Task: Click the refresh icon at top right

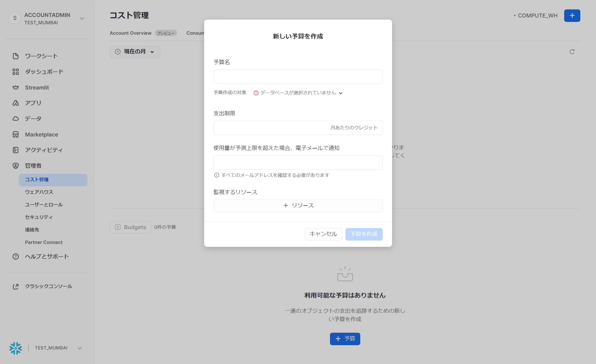Action: pos(572,52)
